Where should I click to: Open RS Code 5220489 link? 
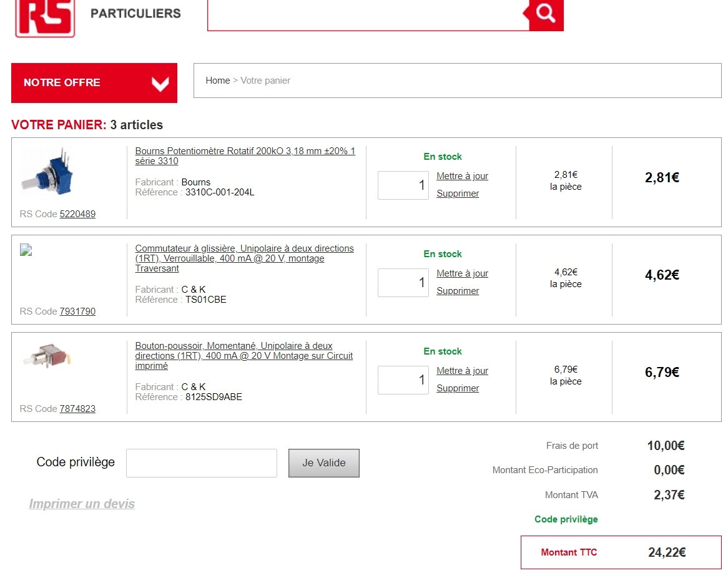pyautogui.click(x=77, y=214)
